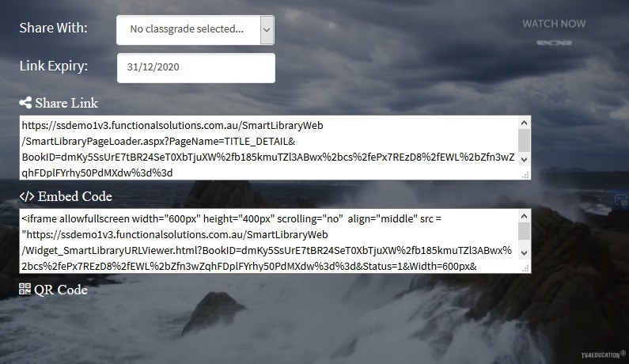Click the WATCH NOW button
Image resolution: width=629 pixels, height=364 pixels.
point(554,24)
